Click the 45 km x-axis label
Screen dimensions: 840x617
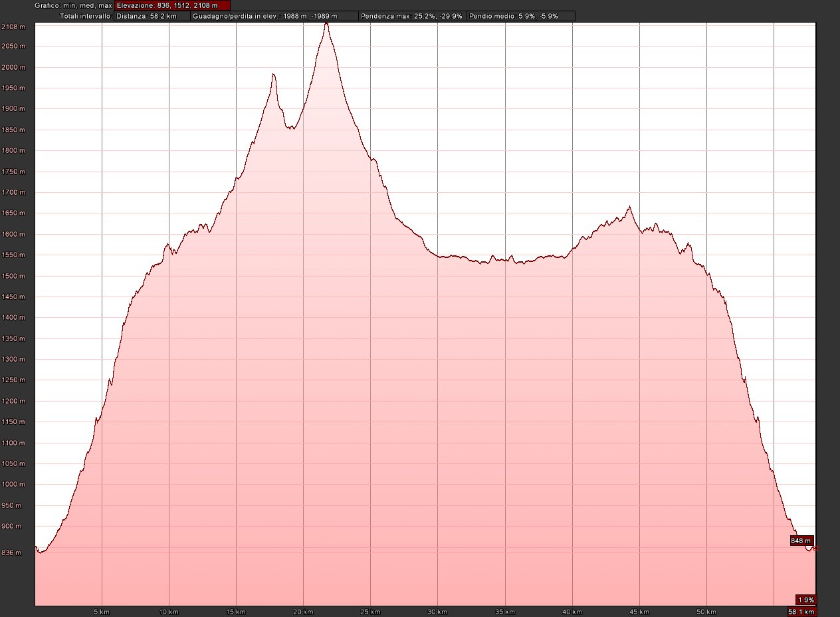(x=639, y=612)
